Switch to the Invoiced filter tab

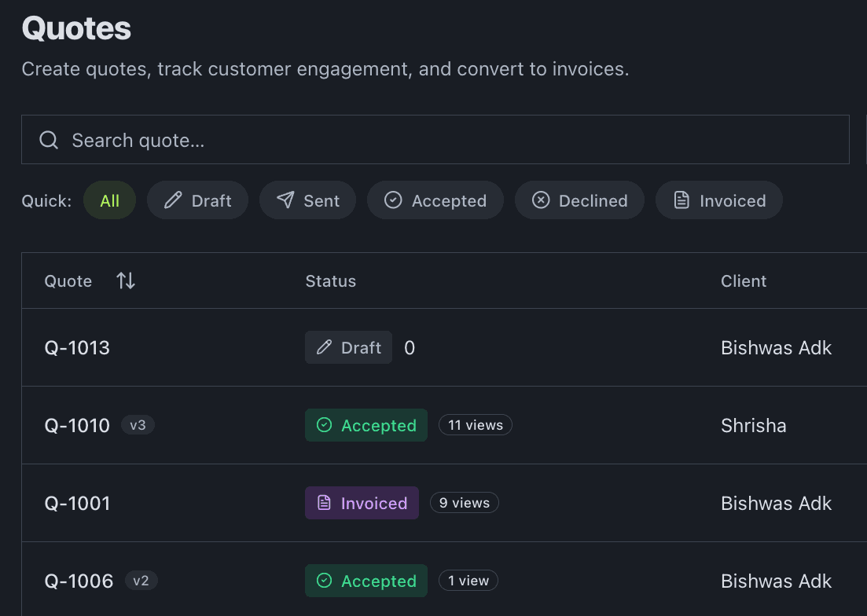tap(718, 200)
